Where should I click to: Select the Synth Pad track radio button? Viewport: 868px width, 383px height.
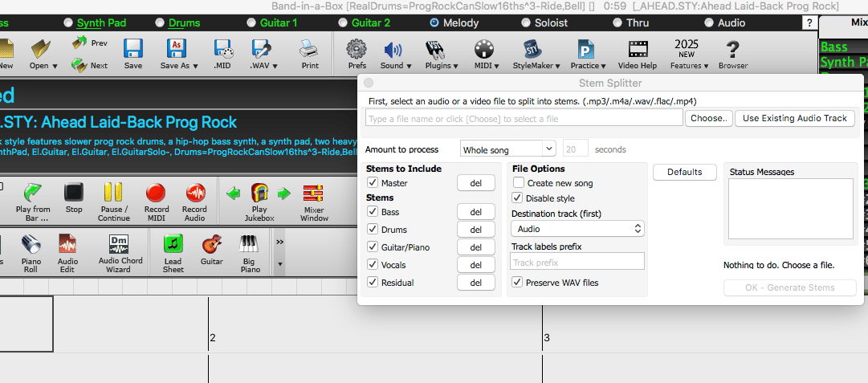(x=67, y=22)
